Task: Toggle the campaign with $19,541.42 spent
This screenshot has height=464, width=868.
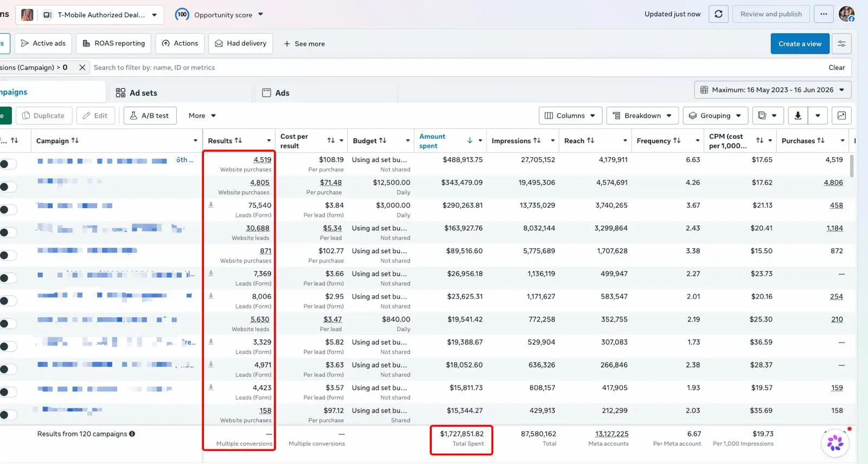Action: coord(8,324)
